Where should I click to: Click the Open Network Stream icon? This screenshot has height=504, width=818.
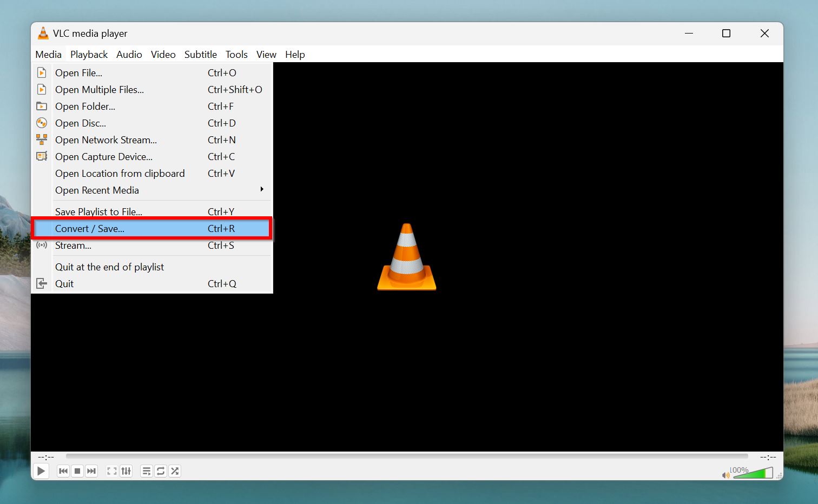[42, 140]
